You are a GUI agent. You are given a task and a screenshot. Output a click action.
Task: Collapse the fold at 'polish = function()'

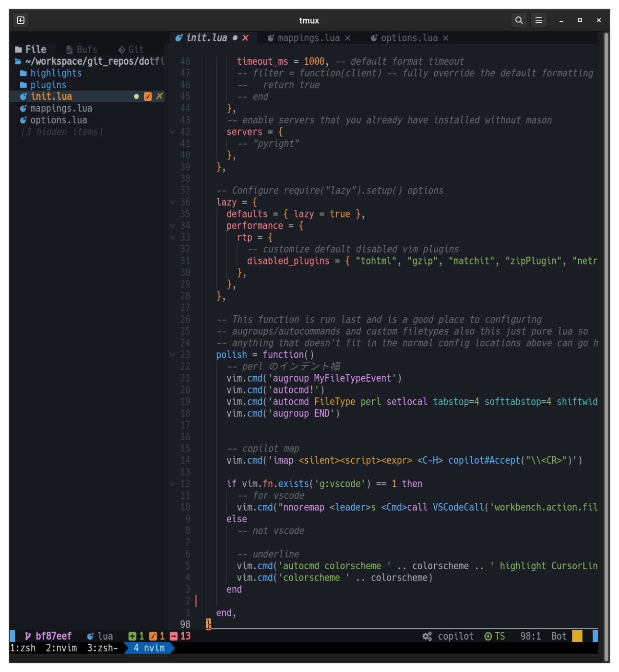point(173,355)
